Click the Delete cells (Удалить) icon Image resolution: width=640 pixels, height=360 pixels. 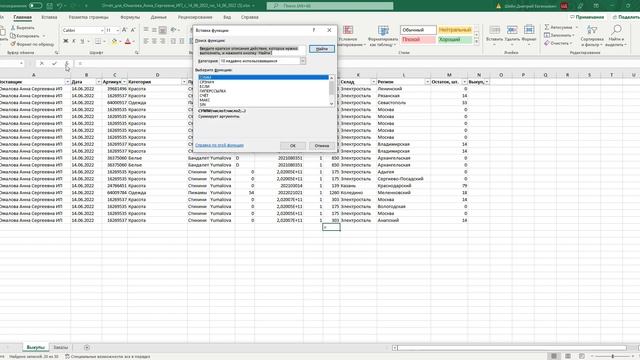click(x=512, y=30)
